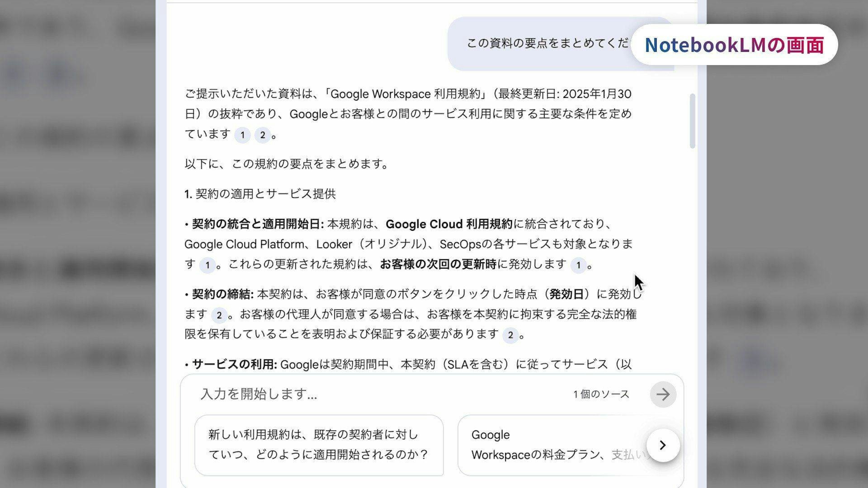Select suggestion about 新しい利用規約 適用開始

[318, 445]
